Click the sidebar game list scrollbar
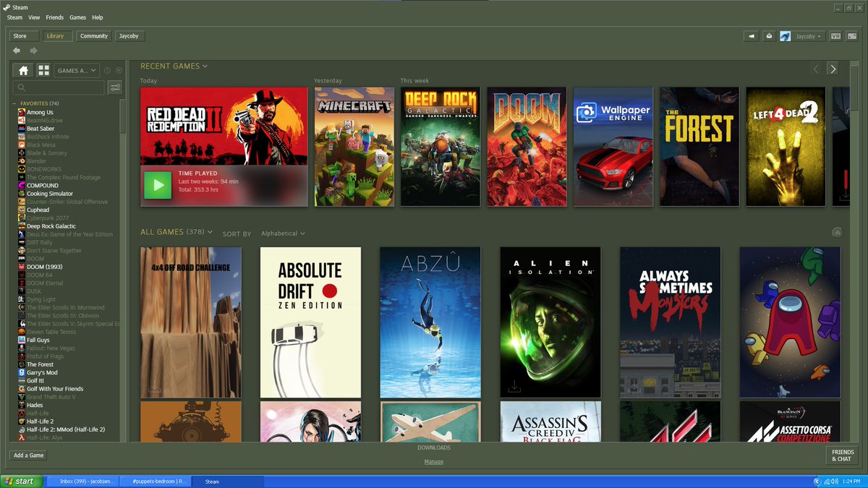The image size is (868, 488). [x=123, y=116]
